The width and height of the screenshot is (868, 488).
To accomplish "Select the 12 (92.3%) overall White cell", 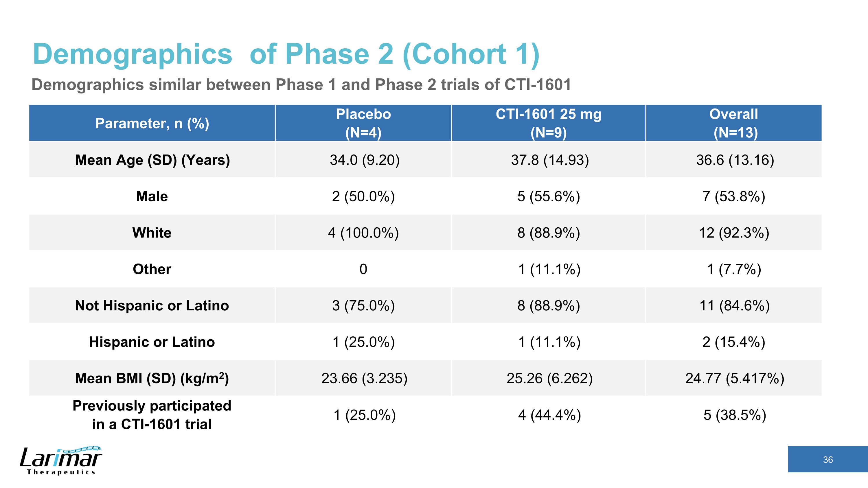I will 734,233.
